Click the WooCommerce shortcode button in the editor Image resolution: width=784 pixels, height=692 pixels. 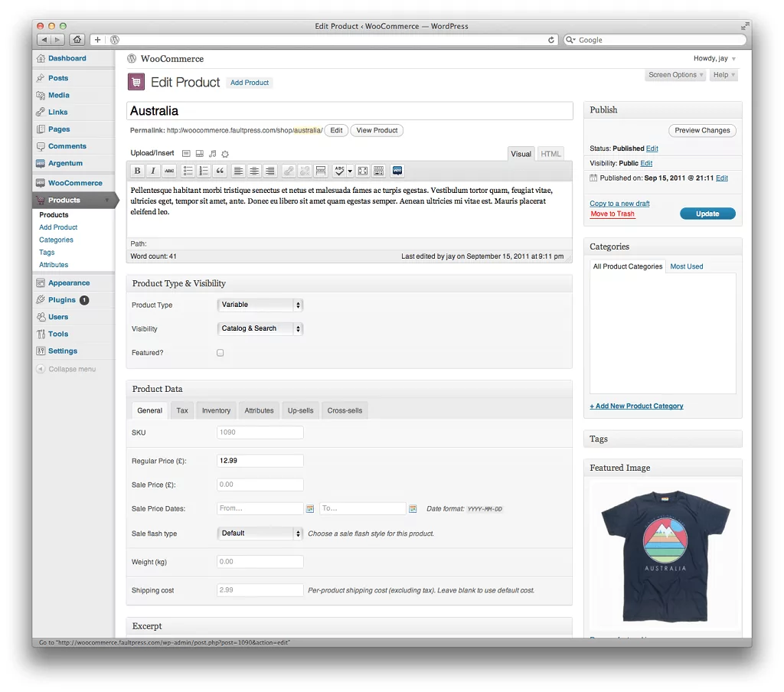click(x=397, y=171)
